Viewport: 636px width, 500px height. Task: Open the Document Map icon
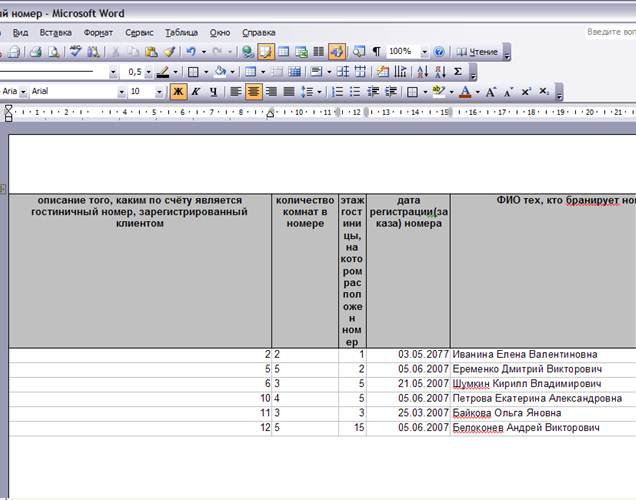(359, 52)
